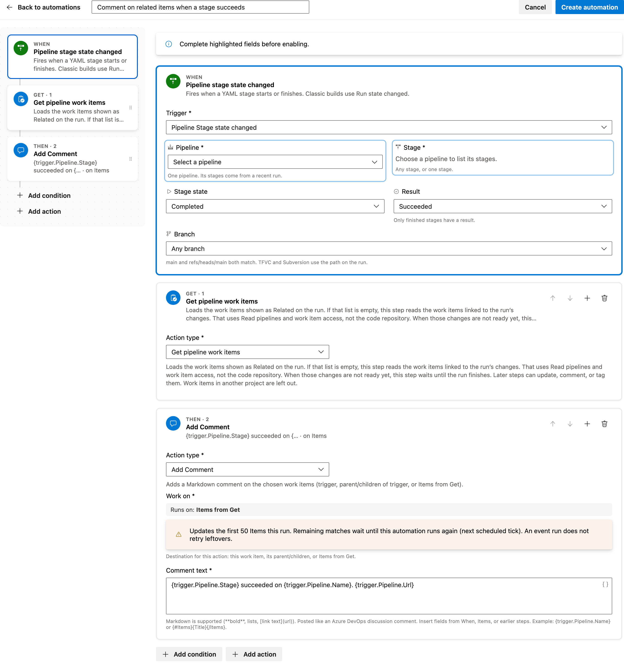Move the Get pipeline work items step down
The image size is (624, 672).
570,298
